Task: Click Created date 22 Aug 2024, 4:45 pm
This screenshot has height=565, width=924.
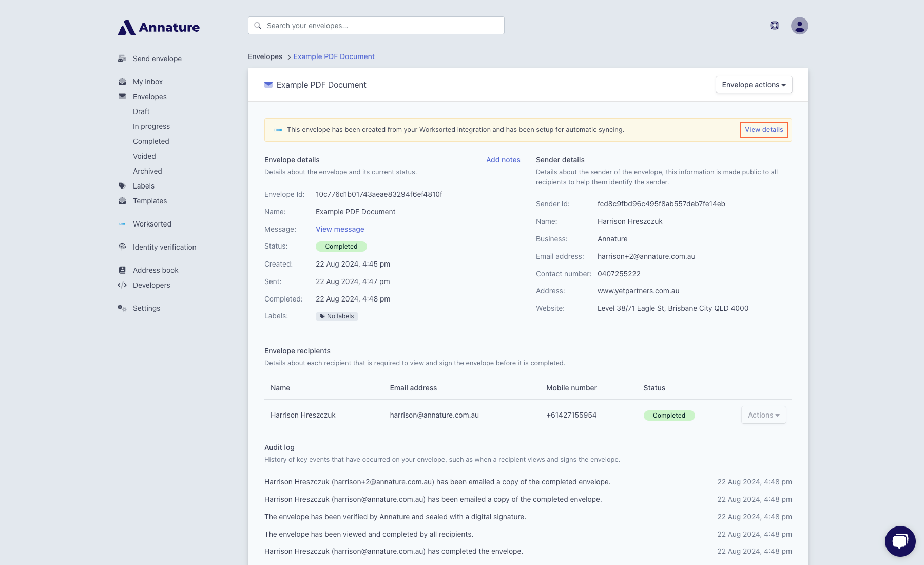Action: click(353, 264)
